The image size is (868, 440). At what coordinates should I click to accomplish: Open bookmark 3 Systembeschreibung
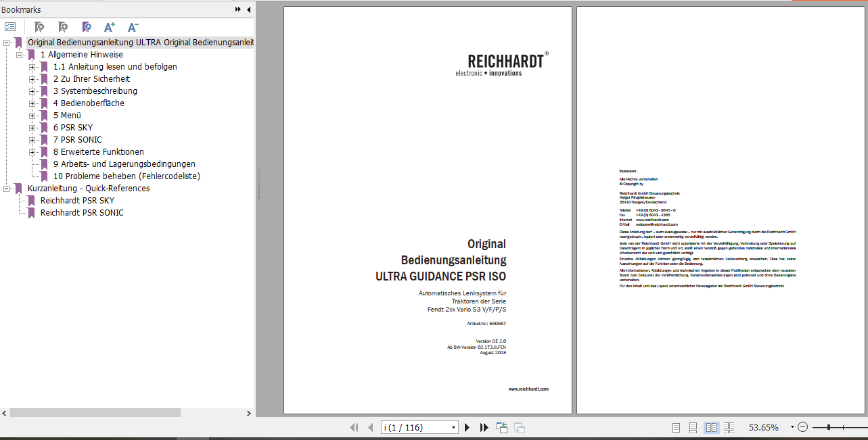pos(95,91)
